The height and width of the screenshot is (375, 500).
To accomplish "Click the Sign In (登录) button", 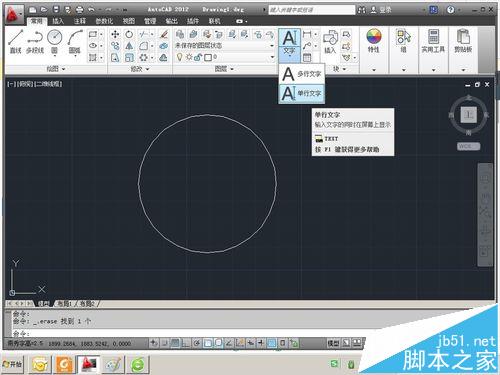I will pyautogui.click(x=381, y=10).
